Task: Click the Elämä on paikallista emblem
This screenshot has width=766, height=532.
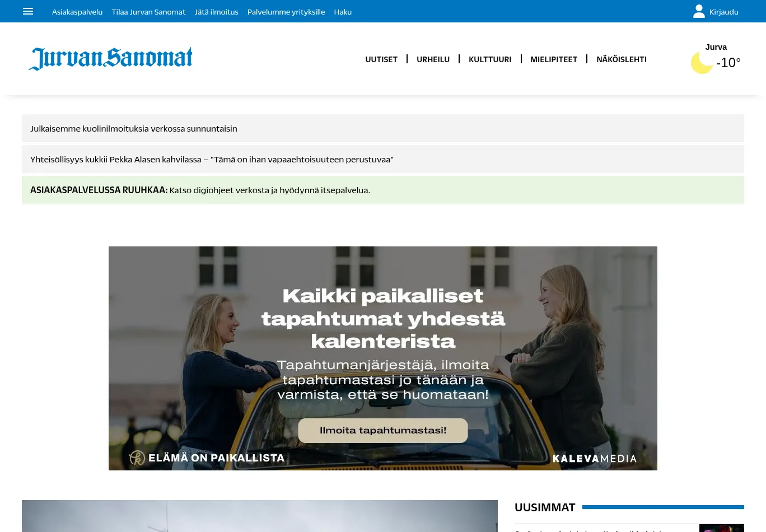Action: point(137,458)
